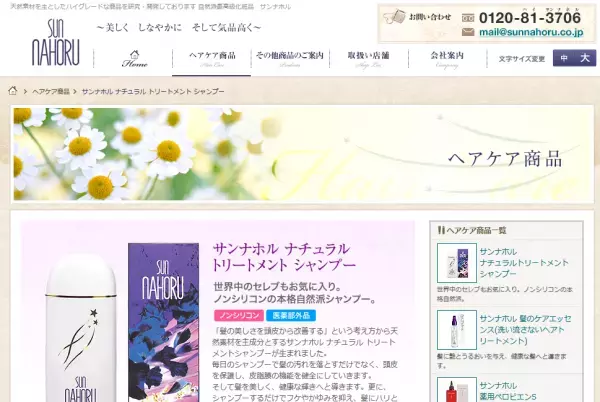Set font size to 大
The width and height of the screenshot is (600, 402).
click(x=585, y=58)
